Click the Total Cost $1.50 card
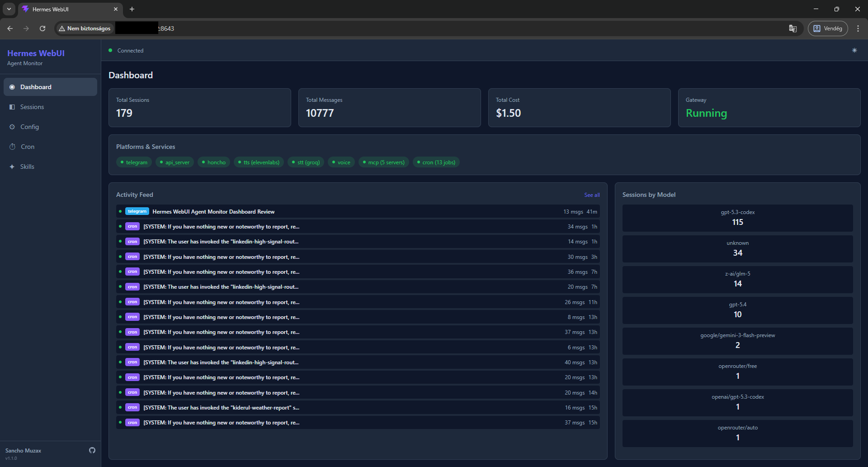 tap(580, 108)
